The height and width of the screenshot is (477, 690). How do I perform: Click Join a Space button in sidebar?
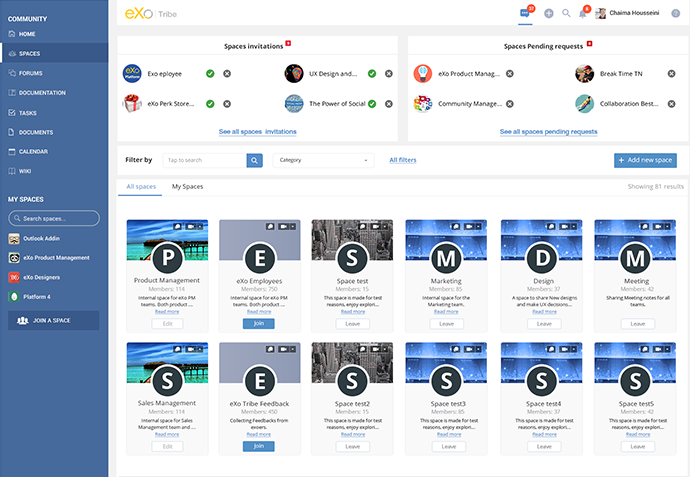click(x=54, y=320)
